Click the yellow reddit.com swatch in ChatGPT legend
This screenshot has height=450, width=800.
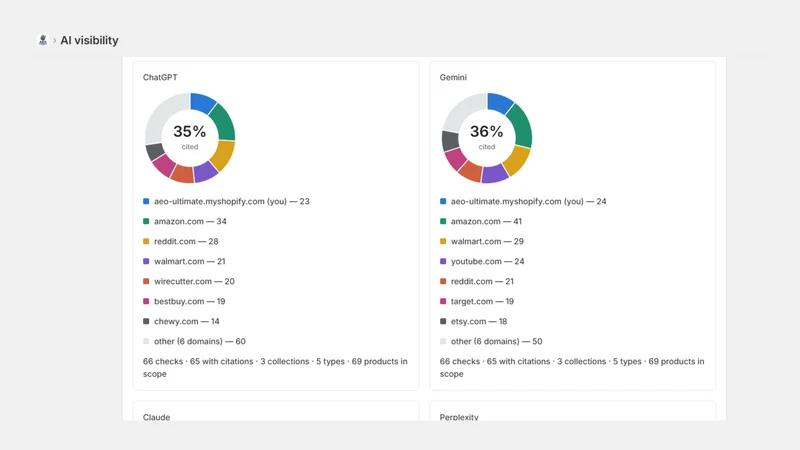click(146, 241)
